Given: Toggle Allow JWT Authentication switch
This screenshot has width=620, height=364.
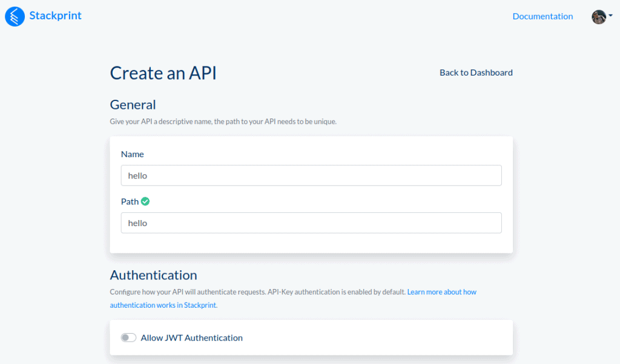Looking at the screenshot, I should pyautogui.click(x=128, y=337).
